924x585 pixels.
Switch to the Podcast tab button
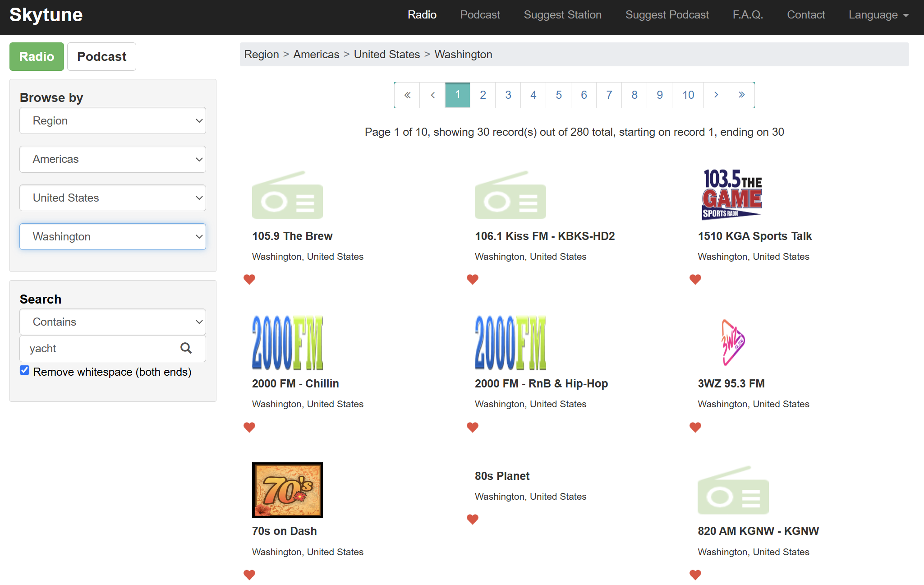tap(101, 56)
